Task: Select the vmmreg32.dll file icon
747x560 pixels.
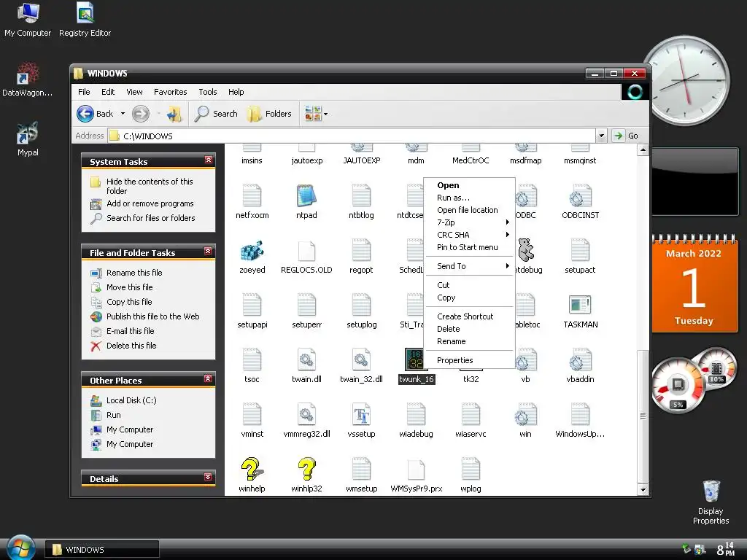Action: click(306, 414)
